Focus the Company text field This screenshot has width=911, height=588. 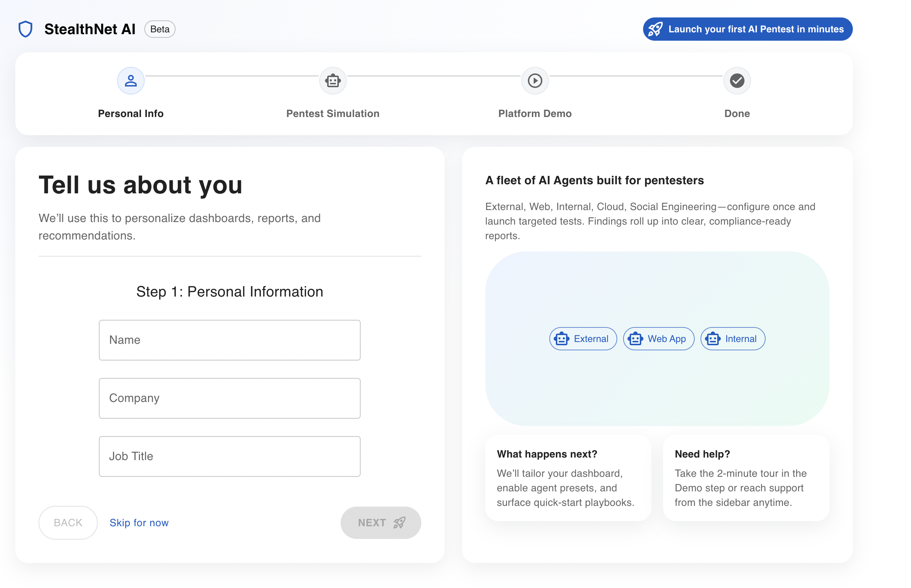[229, 398]
